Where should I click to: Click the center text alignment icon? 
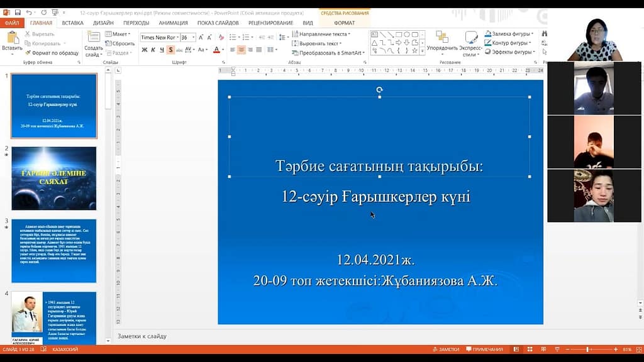pos(241,50)
